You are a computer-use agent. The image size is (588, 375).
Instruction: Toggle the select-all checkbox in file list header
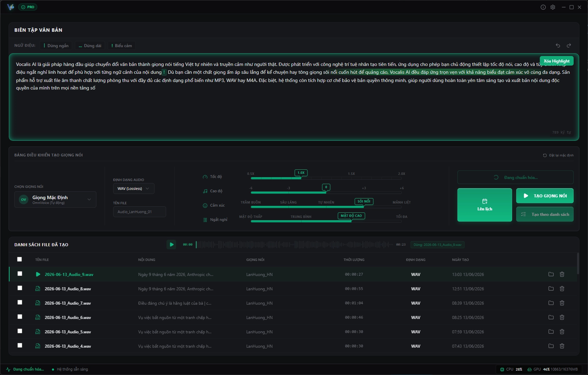point(19,259)
